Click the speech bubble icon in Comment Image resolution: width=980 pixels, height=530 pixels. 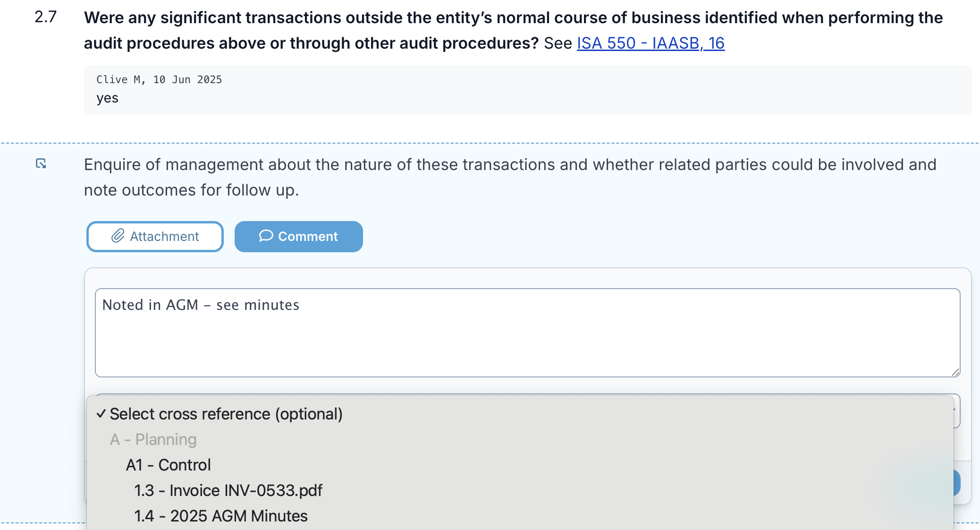pos(266,236)
